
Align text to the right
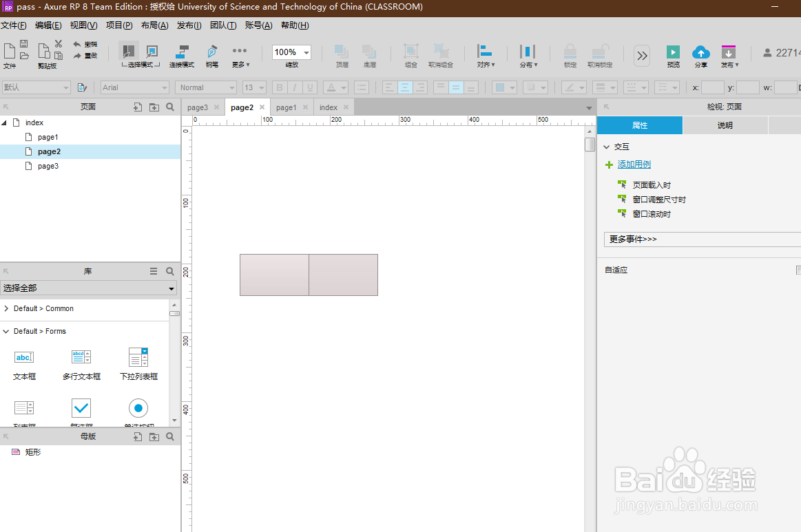coord(420,88)
